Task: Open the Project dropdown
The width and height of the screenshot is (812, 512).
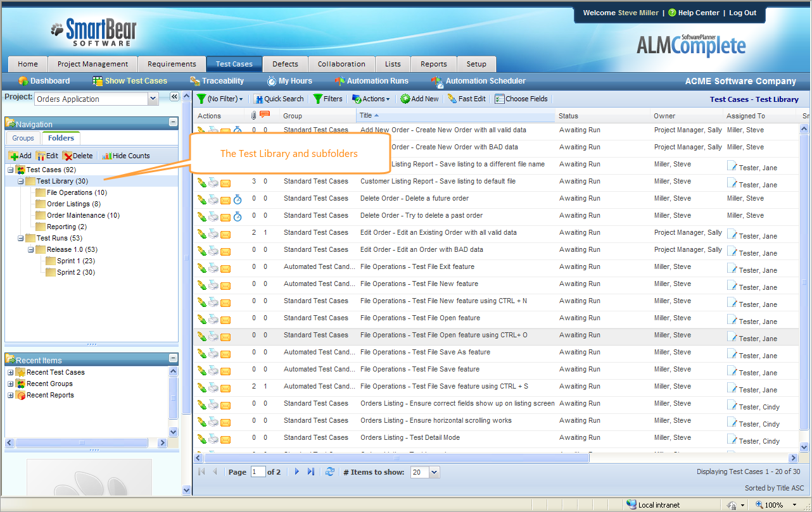Action: (x=153, y=99)
